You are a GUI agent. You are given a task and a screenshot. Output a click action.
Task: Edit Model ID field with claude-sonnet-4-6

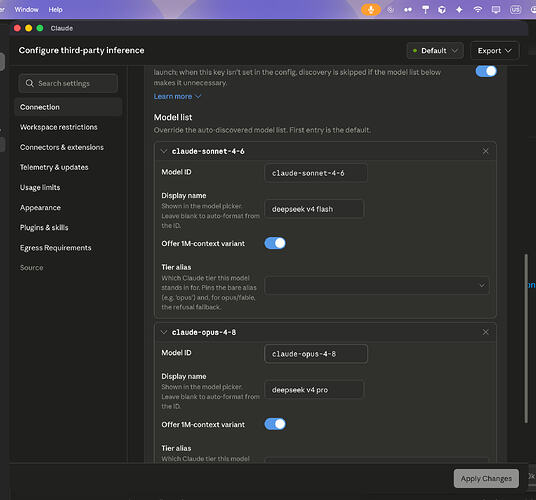[316, 173]
